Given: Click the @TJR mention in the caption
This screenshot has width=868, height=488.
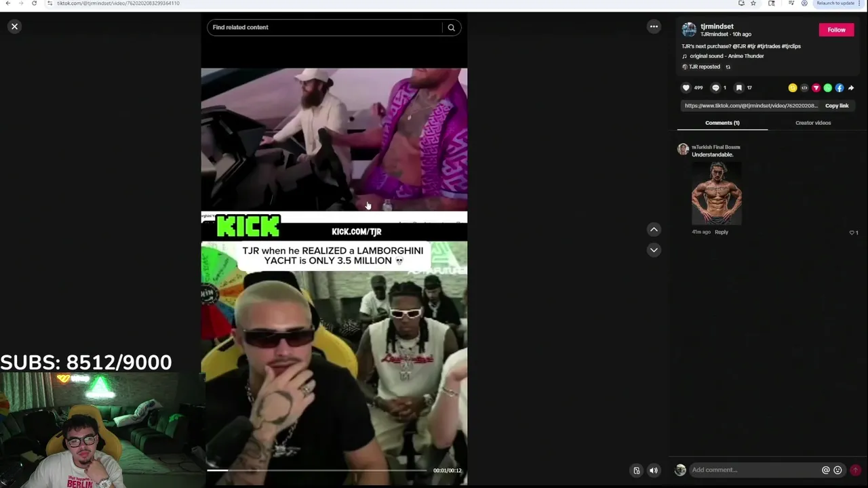Looking at the screenshot, I should (739, 46).
